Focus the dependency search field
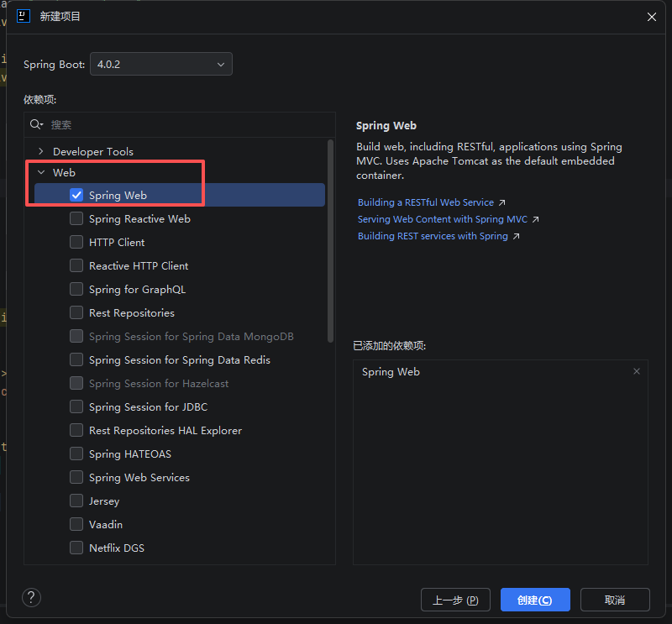 pos(180,124)
